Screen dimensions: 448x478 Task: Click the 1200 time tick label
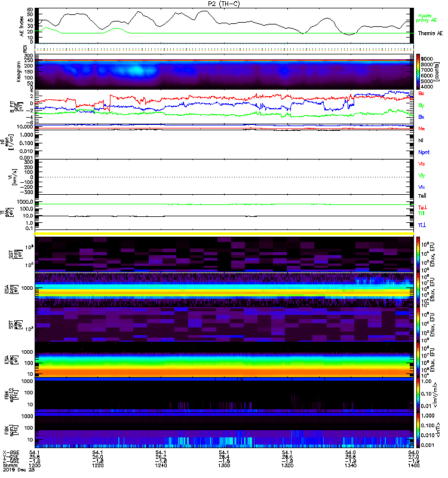[35, 465]
